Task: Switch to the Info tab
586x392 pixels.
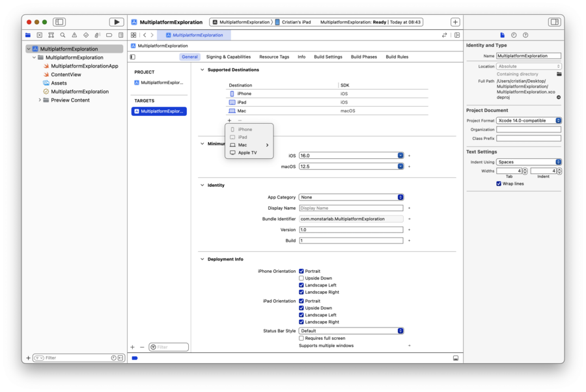Action: (x=301, y=57)
